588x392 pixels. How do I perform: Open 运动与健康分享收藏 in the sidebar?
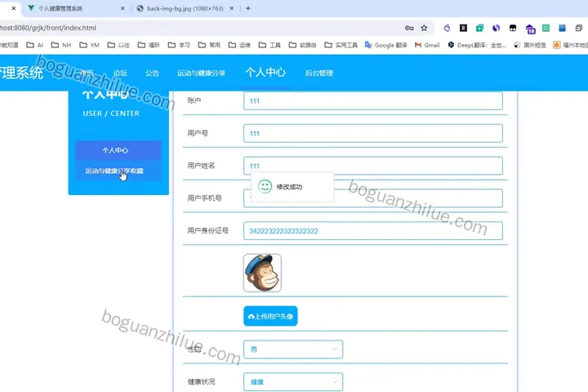click(x=118, y=171)
